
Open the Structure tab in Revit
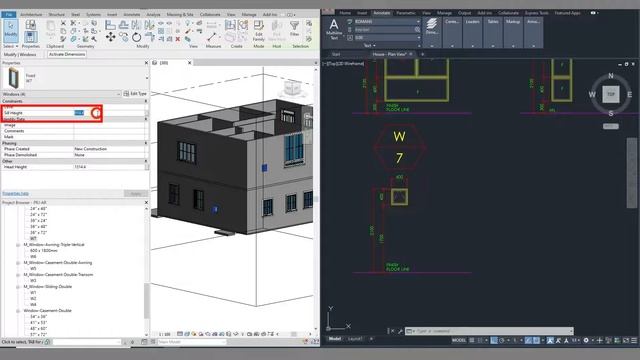(57, 14)
